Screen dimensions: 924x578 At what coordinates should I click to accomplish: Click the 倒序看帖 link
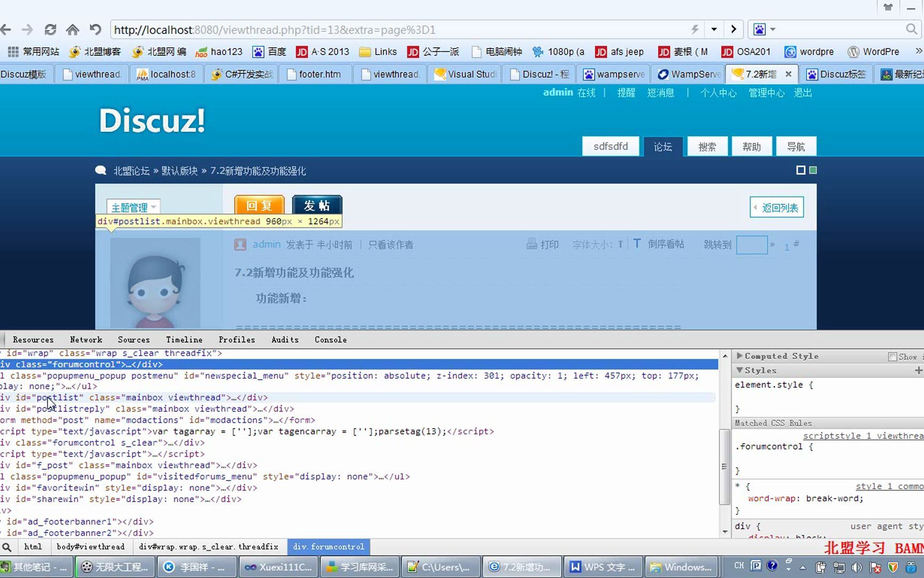(666, 244)
